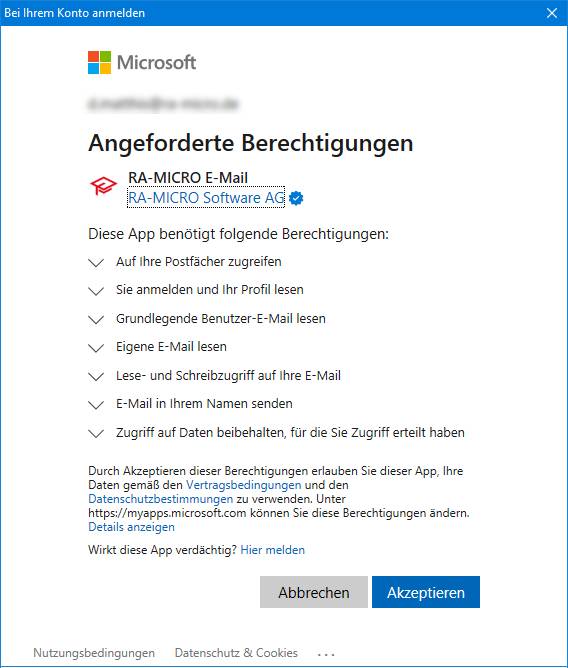The width and height of the screenshot is (568, 668).
Task: Expand 'Eigene E-Mail lesen' permission
Action: (x=96, y=348)
